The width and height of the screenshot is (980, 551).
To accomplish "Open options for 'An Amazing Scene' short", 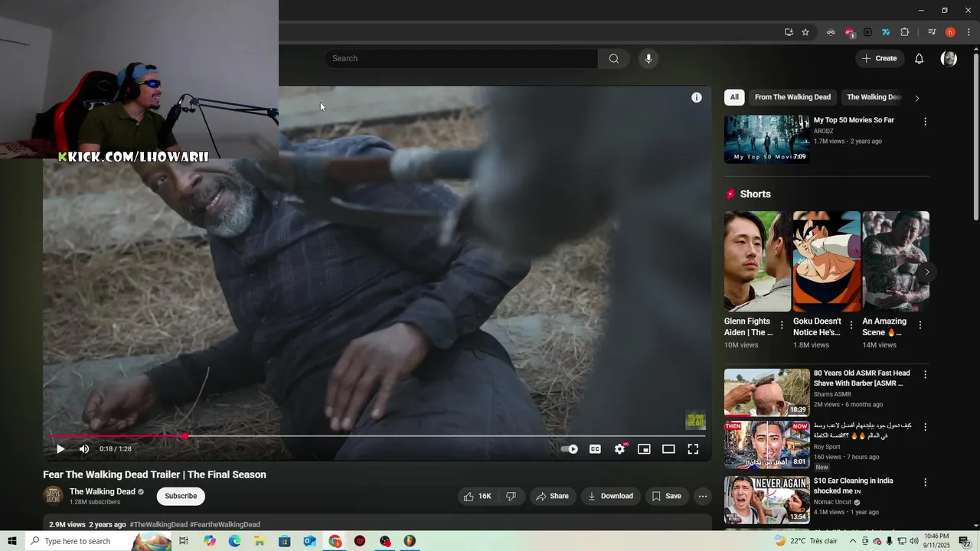I will [x=920, y=325].
